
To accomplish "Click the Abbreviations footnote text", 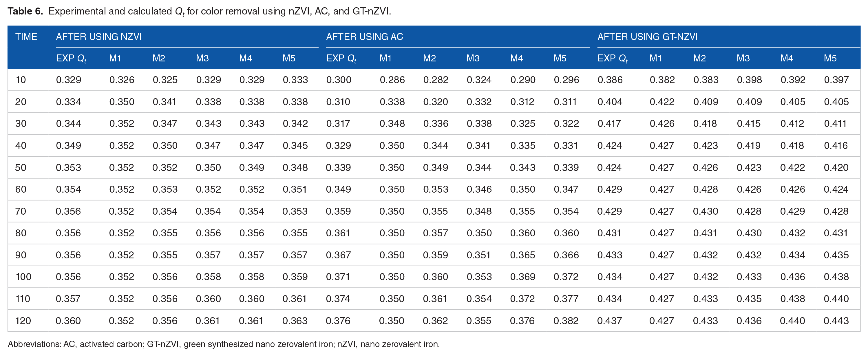I will point(223,344).
